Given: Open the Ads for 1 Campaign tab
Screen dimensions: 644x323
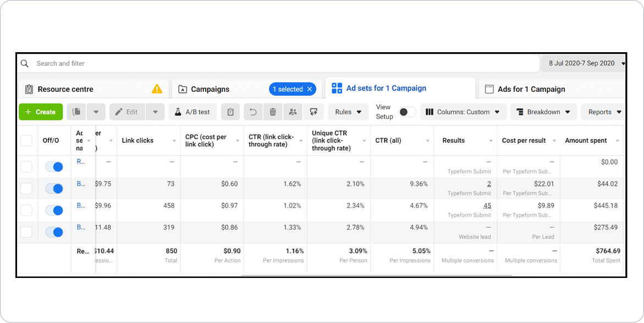Looking at the screenshot, I should tap(531, 89).
